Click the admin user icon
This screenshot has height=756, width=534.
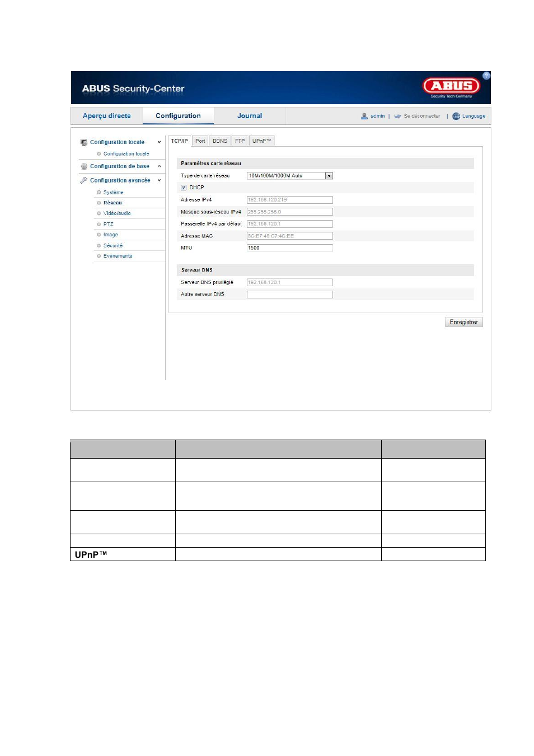click(364, 116)
